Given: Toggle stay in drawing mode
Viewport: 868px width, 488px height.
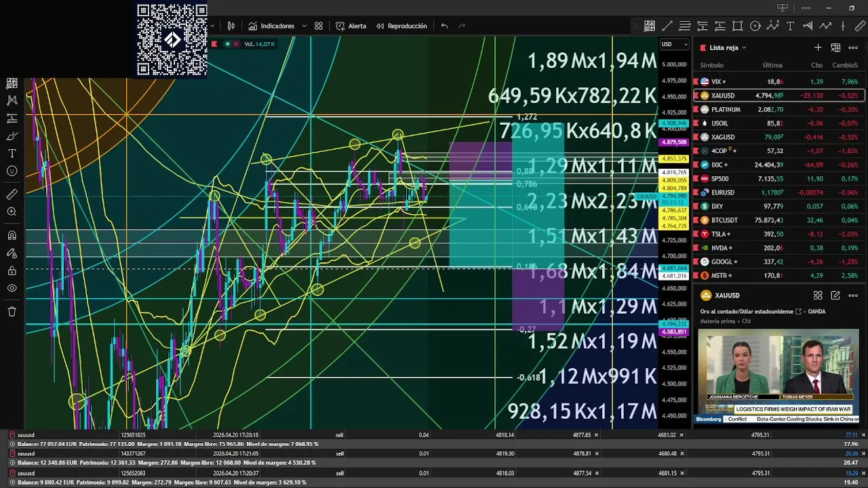Looking at the screenshot, I should point(12,253).
